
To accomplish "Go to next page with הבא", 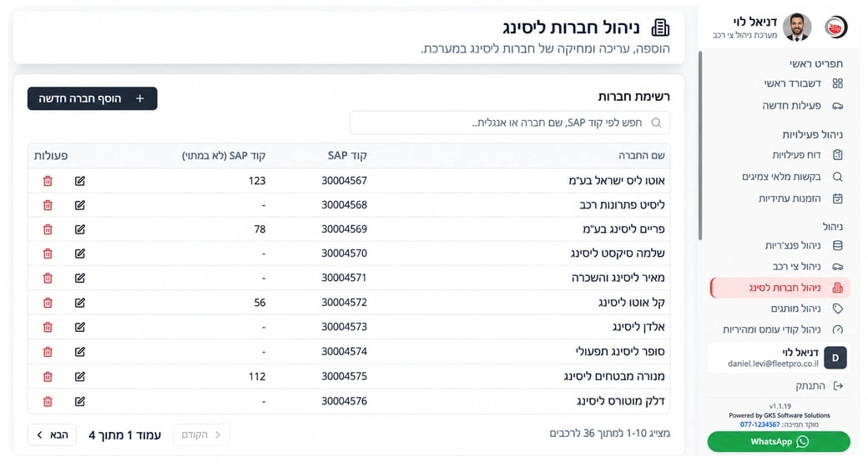I will [52, 434].
